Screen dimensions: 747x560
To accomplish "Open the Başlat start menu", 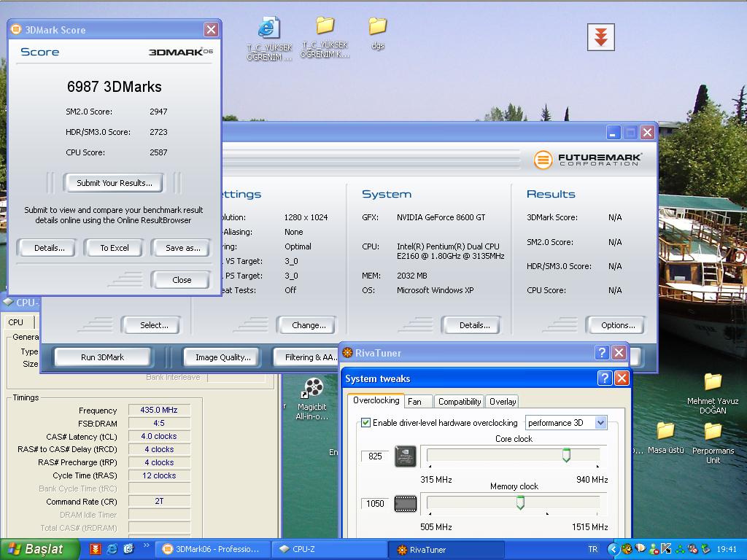I will click(x=40, y=550).
